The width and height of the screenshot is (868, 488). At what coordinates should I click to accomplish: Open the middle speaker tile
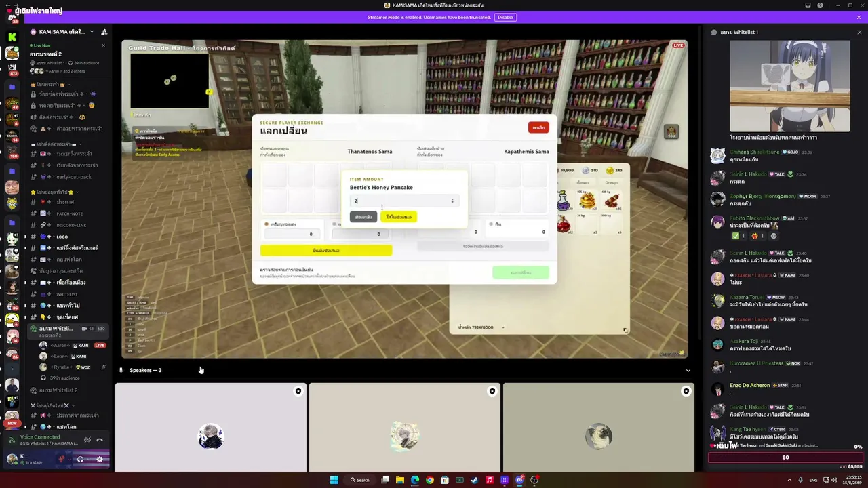pos(405,427)
